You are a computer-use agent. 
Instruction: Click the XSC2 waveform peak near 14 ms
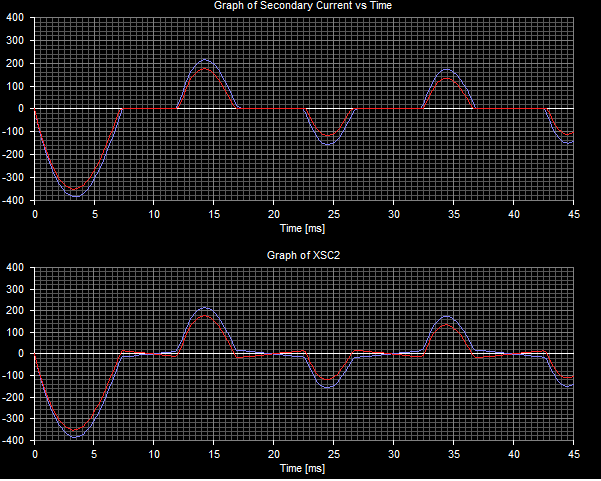tap(204, 309)
